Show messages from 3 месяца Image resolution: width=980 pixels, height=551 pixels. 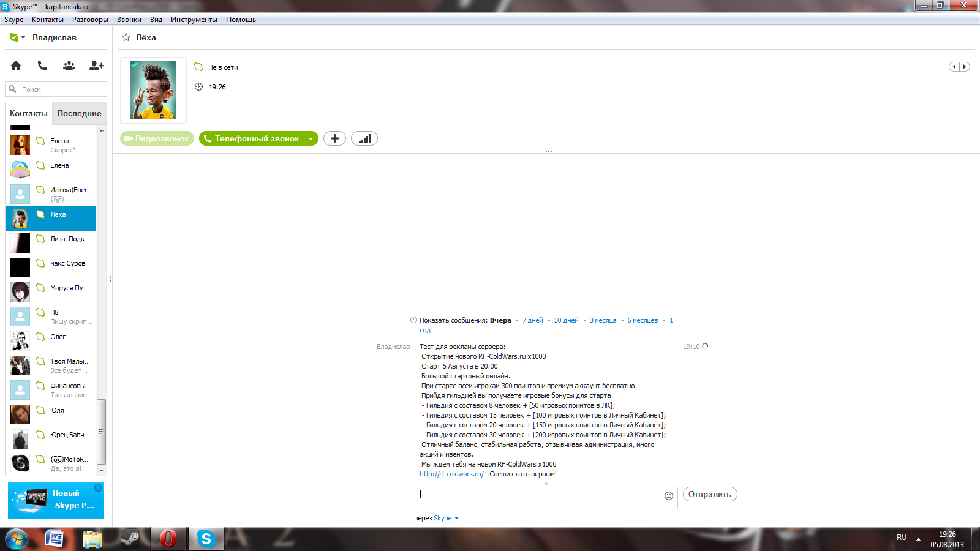603,320
